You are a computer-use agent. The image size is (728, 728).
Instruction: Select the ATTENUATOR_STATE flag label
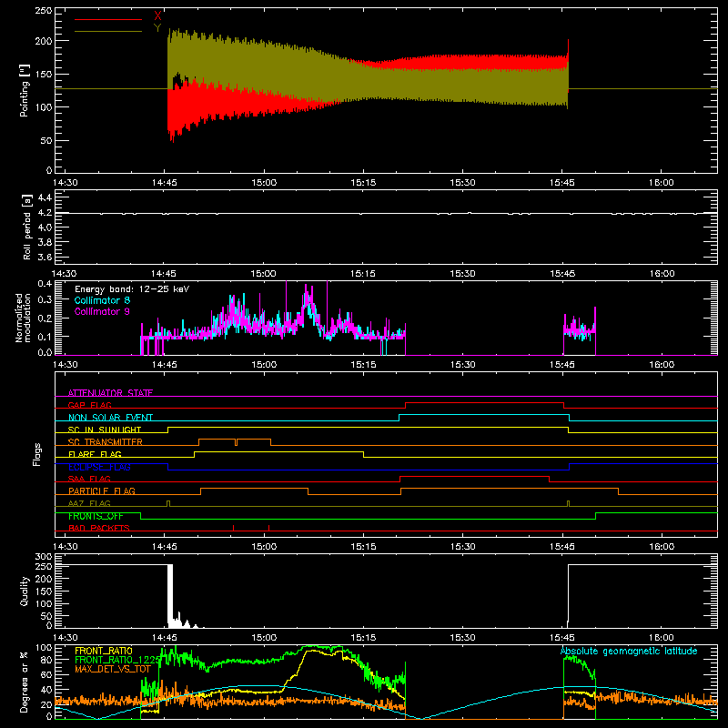110,393
